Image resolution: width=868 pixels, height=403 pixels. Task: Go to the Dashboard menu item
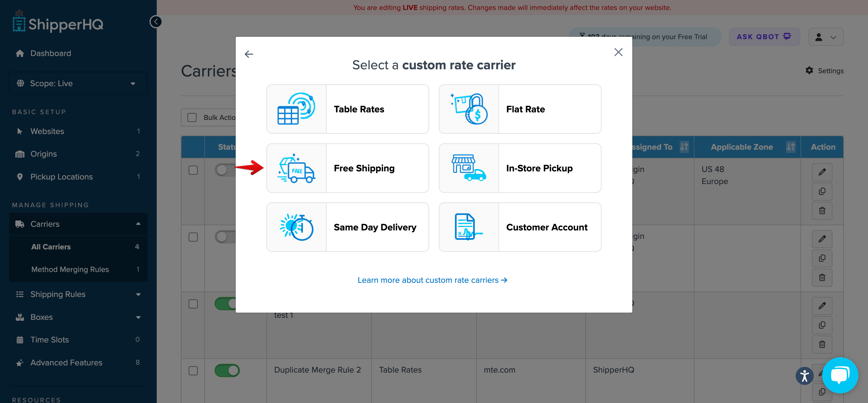[x=51, y=53]
